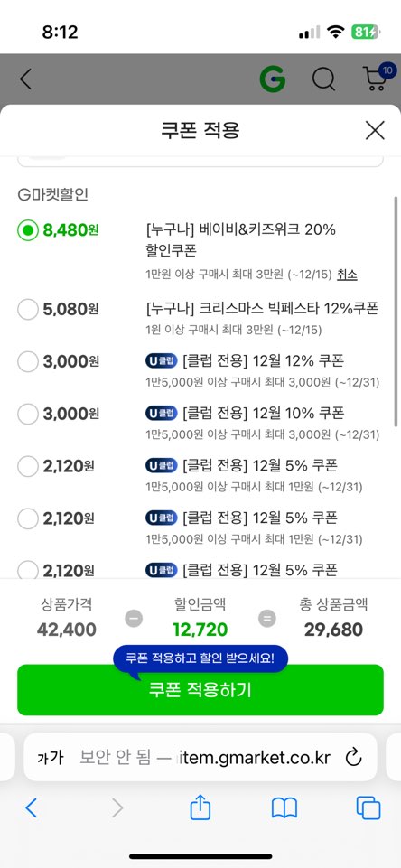The image size is (401, 868).
Task: Click the coupon list vertical scrollbar
Action: [x=396, y=311]
